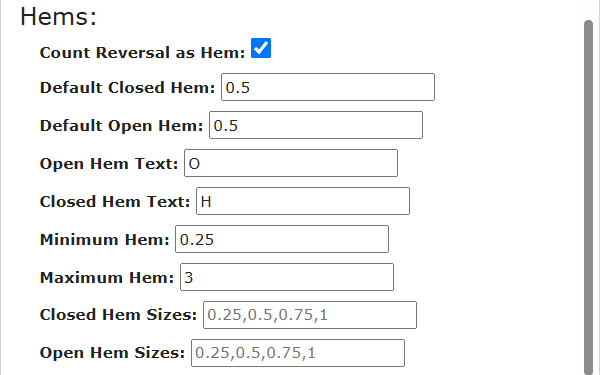This screenshot has height=375, width=600.
Task: Select the Closed Hem Sizes input box
Action: tap(310, 315)
